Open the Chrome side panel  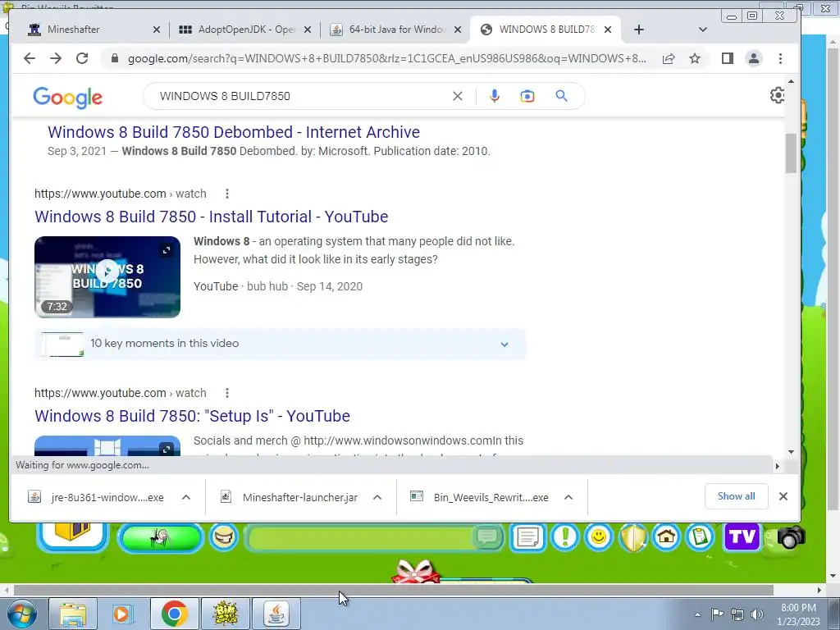(727, 58)
